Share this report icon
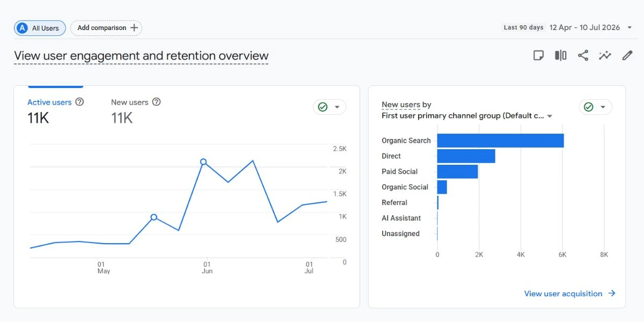Viewport: 644px width, 322px height. coord(583,55)
